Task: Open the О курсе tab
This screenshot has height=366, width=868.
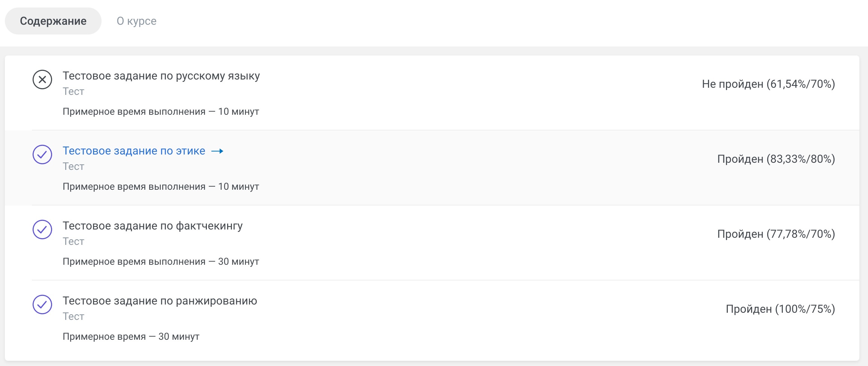Action: (x=136, y=21)
